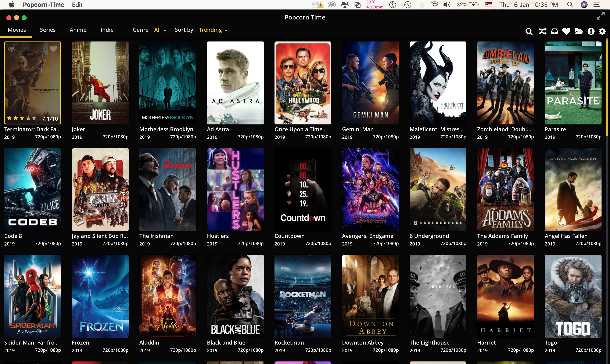Open the Jay and Silent Bob Reboot poster
Viewport: 610px width, 364px height.
tap(100, 190)
